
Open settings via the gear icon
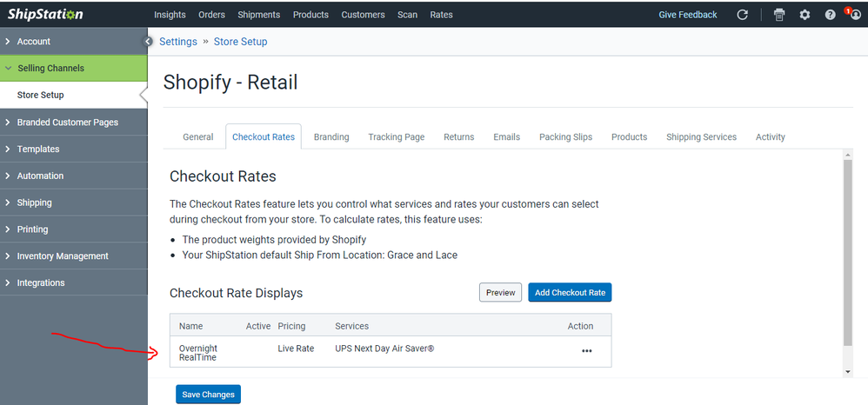pyautogui.click(x=805, y=15)
